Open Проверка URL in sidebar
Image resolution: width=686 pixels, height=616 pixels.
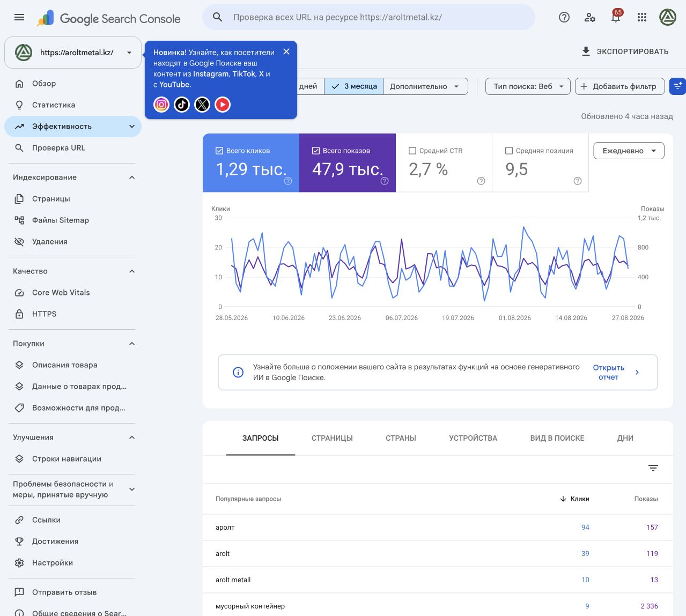[73, 148]
